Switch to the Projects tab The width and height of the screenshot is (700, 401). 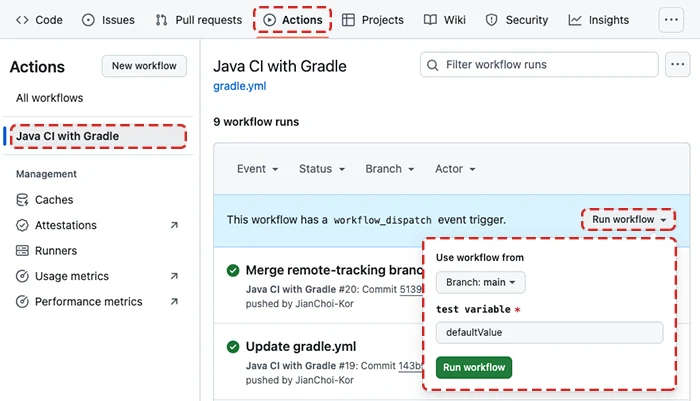(x=373, y=20)
